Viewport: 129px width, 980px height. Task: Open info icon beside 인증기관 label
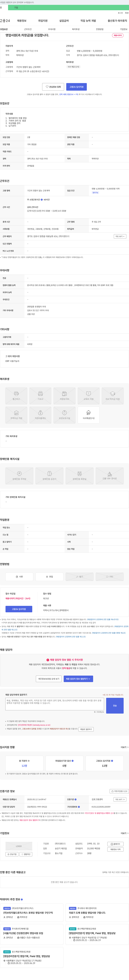(x=76, y=799)
